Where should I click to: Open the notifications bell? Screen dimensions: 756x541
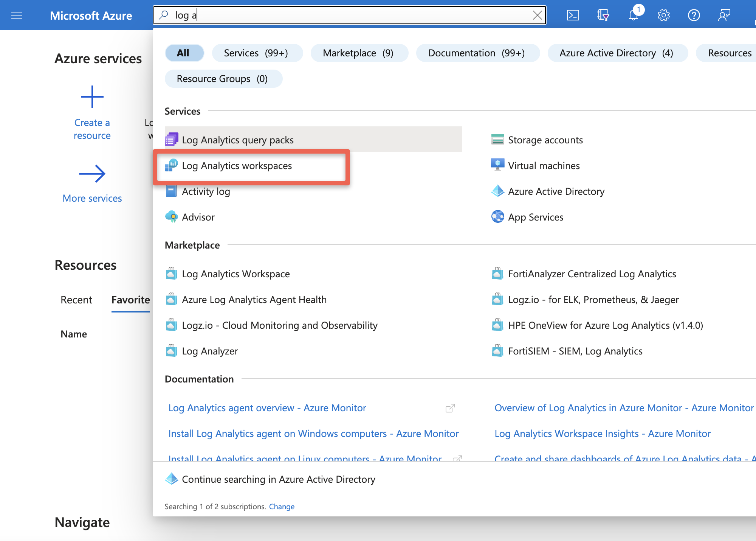pyautogui.click(x=634, y=15)
